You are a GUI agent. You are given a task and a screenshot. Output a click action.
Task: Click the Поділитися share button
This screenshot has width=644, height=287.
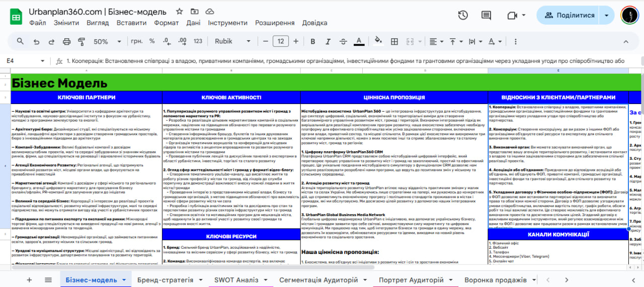(x=569, y=15)
